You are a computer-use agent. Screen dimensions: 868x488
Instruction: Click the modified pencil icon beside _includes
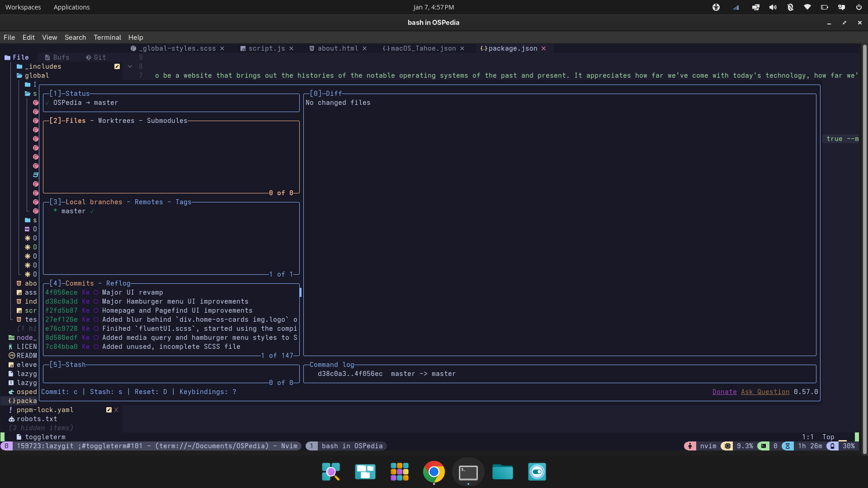(x=117, y=66)
